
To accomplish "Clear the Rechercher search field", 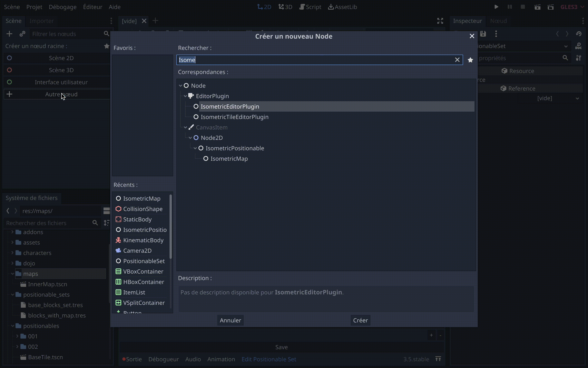I will 457,60.
